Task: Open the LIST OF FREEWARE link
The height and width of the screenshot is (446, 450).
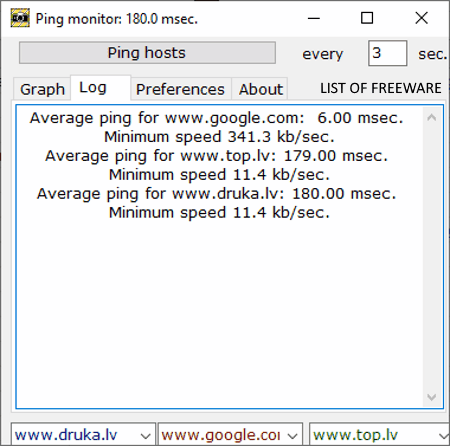Action: (381, 88)
